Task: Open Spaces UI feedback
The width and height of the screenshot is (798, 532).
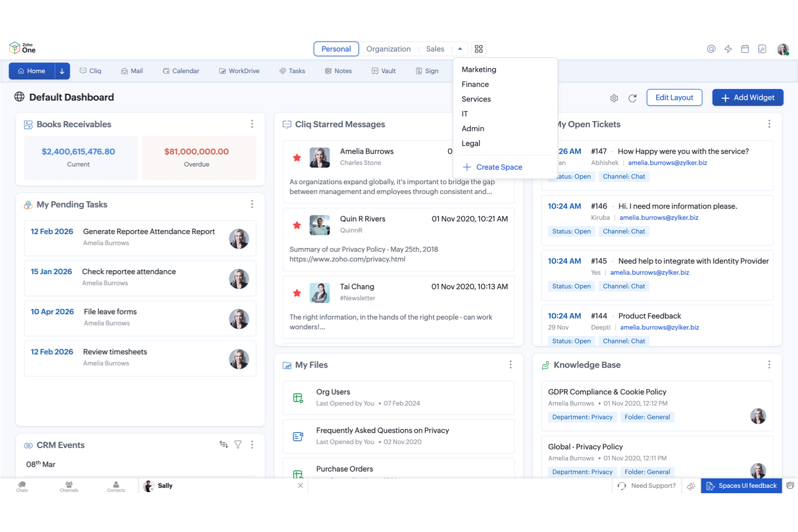Action: click(741, 486)
